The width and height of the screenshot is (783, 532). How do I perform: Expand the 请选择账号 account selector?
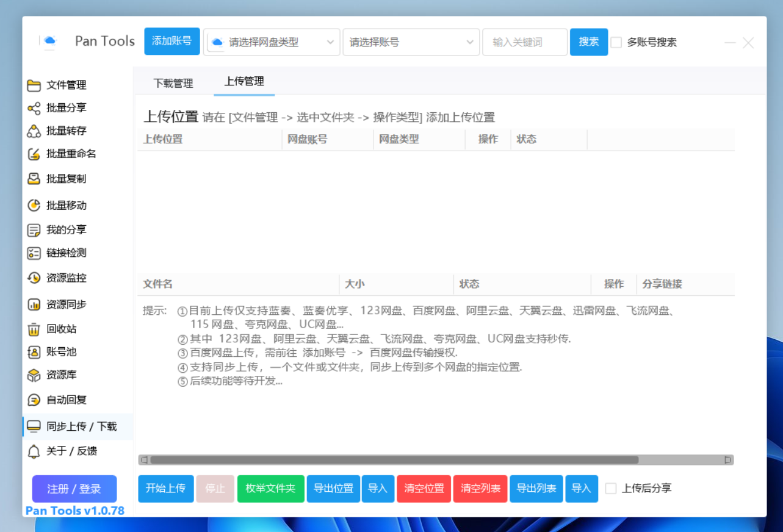[x=410, y=42]
